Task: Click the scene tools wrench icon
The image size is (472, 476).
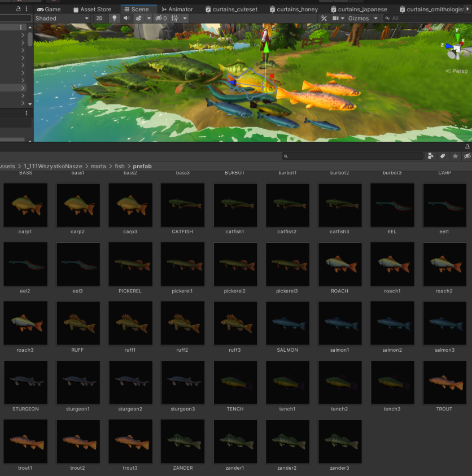Action: pyautogui.click(x=324, y=19)
